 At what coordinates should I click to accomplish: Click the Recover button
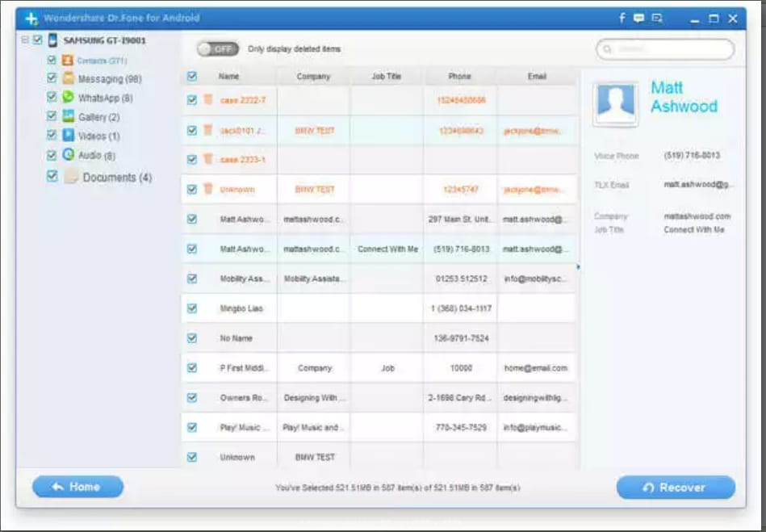676,487
